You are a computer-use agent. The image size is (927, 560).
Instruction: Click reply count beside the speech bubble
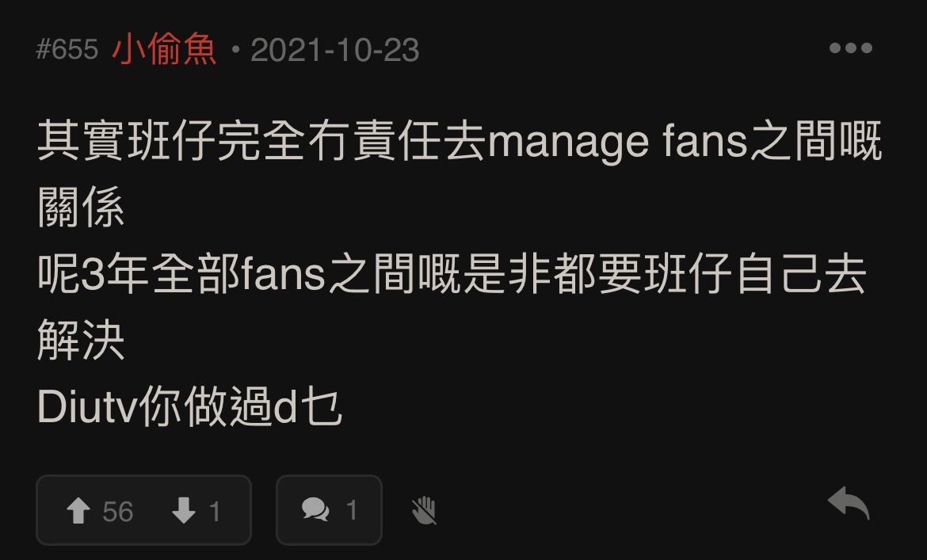coord(352,510)
